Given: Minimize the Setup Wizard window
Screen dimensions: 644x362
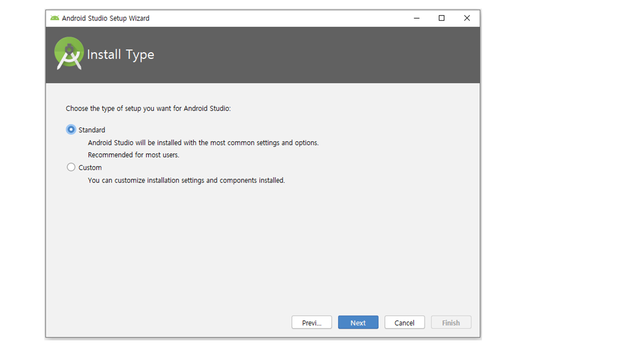Looking at the screenshot, I should coord(417,18).
